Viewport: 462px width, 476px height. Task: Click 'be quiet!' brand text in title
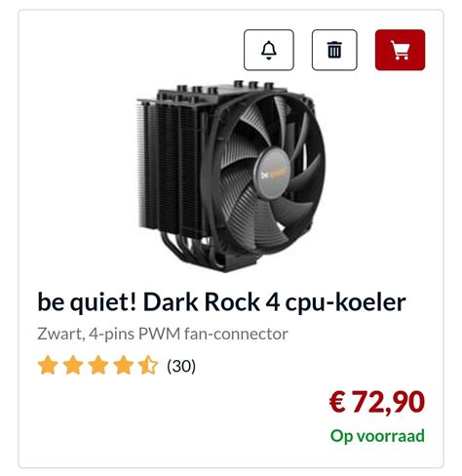(x=87, y=302)
